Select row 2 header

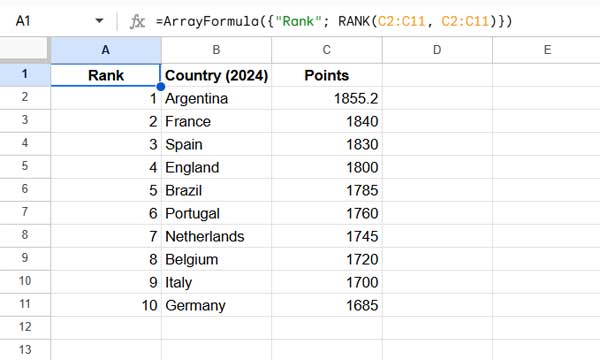(x=25, y=98)
